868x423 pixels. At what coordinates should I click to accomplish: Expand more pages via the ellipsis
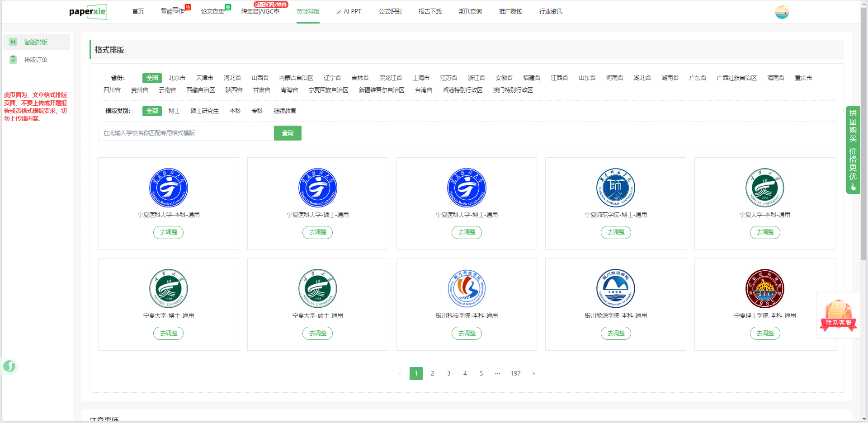pyautogui.click(x=497, y=373)
